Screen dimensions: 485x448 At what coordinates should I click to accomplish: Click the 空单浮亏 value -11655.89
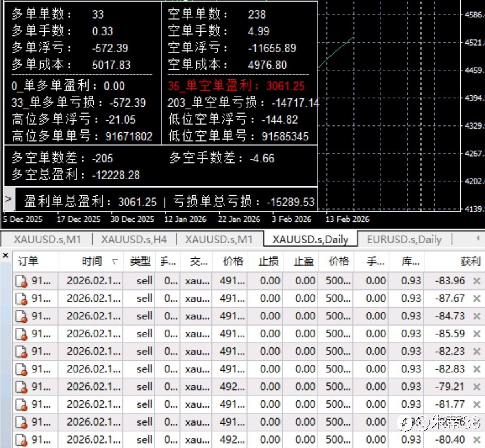click(x=272, y=48)
